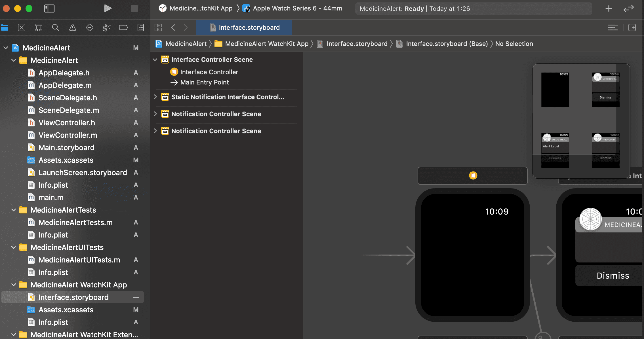The image size is (644, 339).
Task: Collapse the Interface Controller Scene
Action: 155,60
